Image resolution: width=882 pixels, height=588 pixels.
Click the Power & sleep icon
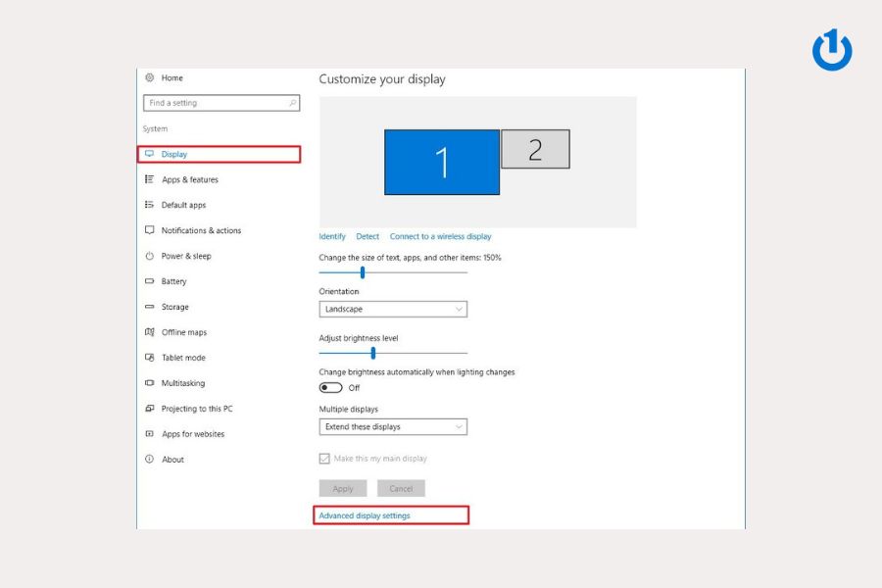tap(150, 256)
